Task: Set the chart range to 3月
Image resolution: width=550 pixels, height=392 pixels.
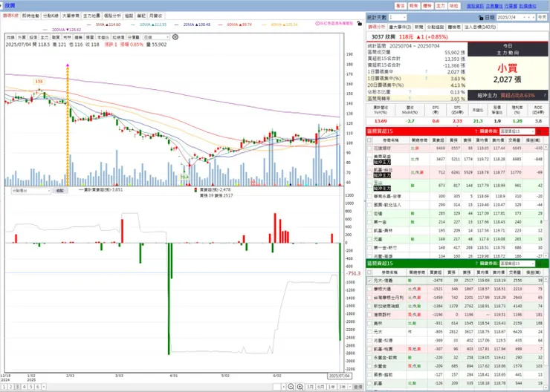Action: click(x=310, y=387)
